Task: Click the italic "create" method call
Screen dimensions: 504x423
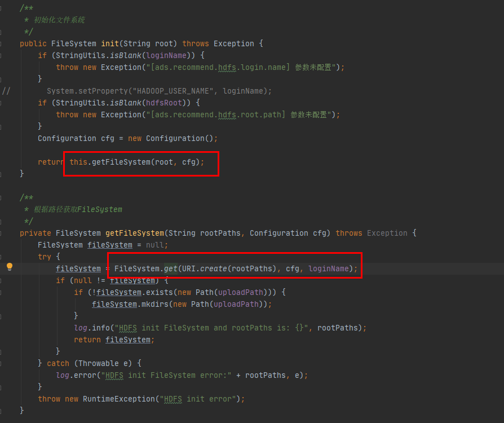Action: click(214, 268)
